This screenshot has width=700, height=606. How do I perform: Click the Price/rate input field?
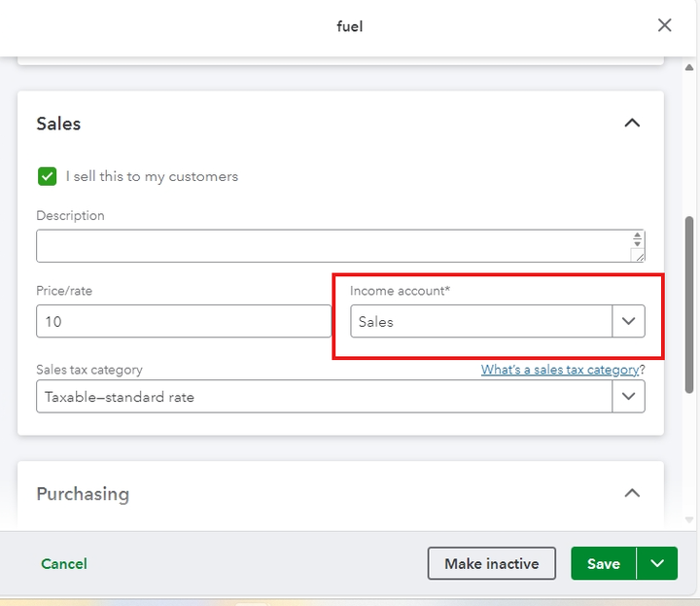[184, 321]
